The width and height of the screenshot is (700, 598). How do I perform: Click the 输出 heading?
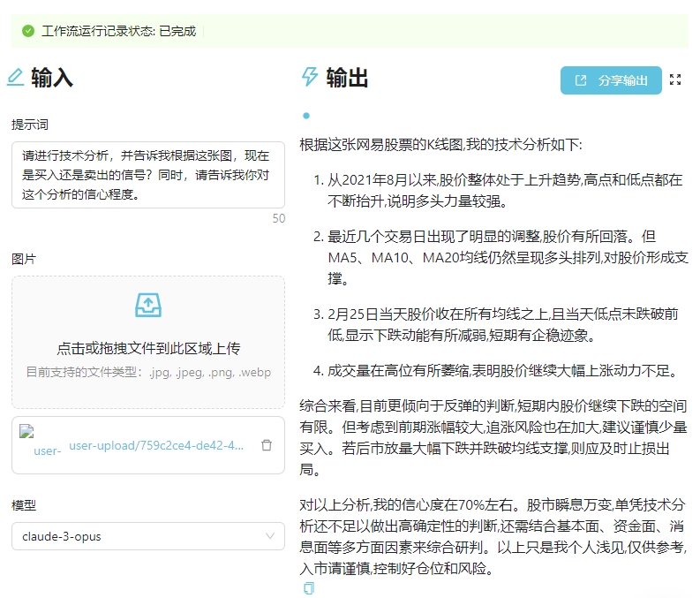coord(347,77)
